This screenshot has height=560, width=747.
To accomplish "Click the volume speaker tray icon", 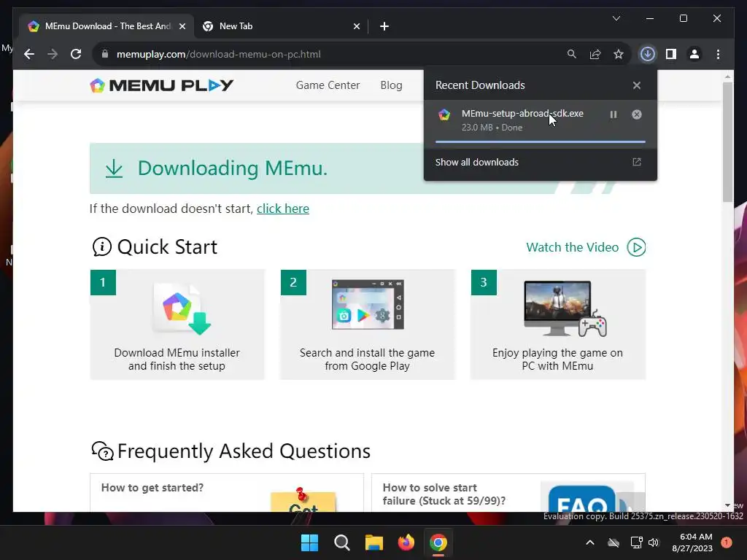I will click(x=653, y=542).
